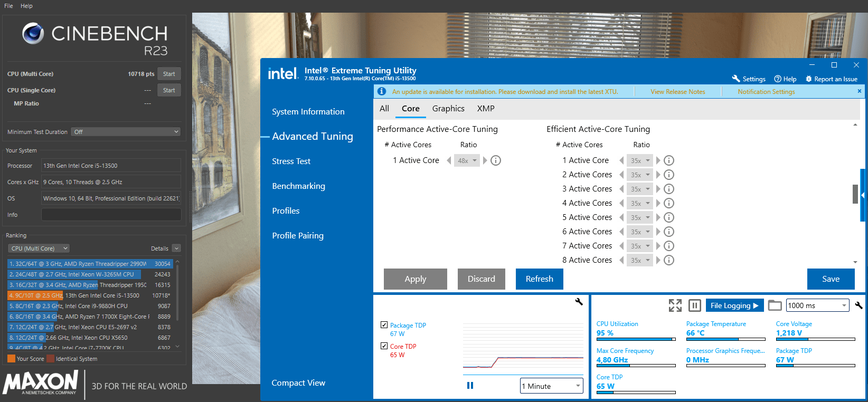Open Cinebench File menu
This screenshot has height=402, width=868.
(8, 6)
